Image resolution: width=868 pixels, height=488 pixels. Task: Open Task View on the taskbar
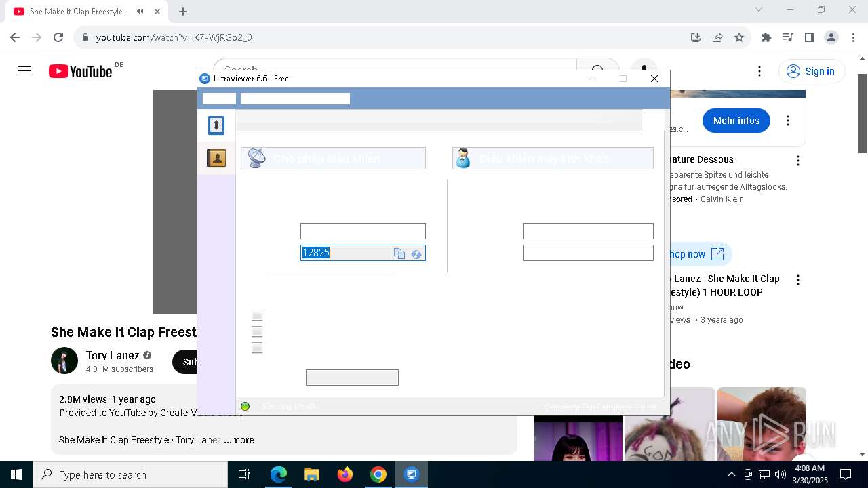coord(244,474)
